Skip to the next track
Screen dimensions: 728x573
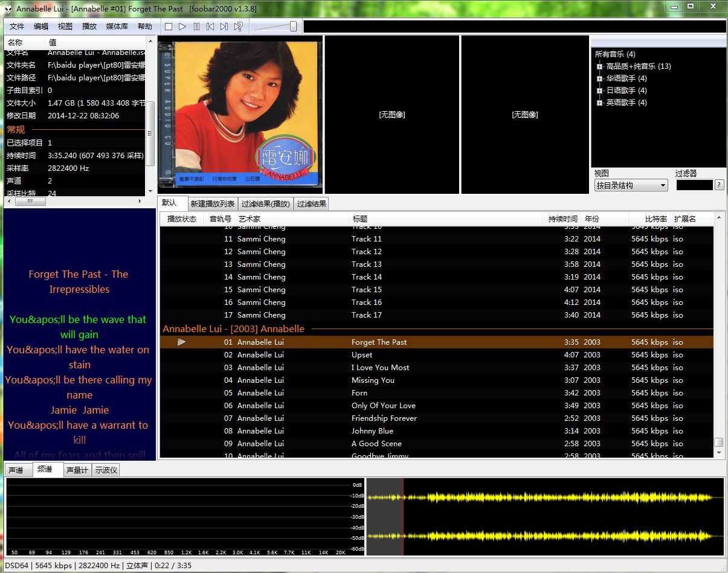coord(224,27)
